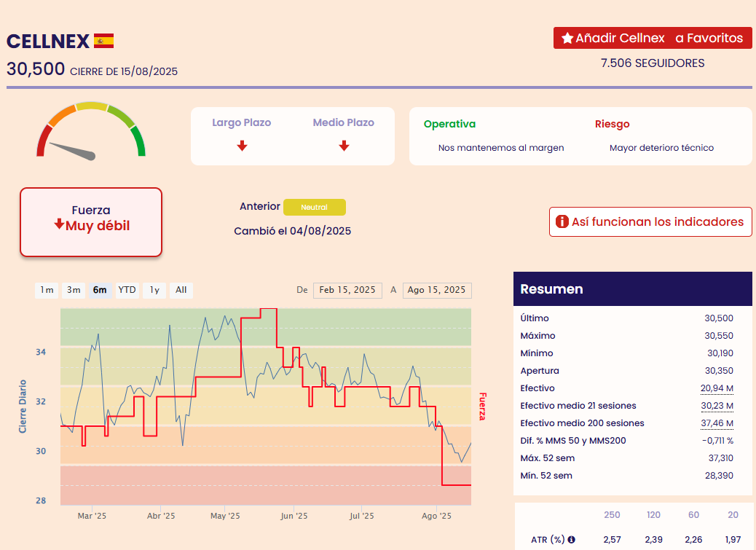This screenshot has height=550, width=756.
Task: Click the info icon next to ATR (%)
Action: 571,539
